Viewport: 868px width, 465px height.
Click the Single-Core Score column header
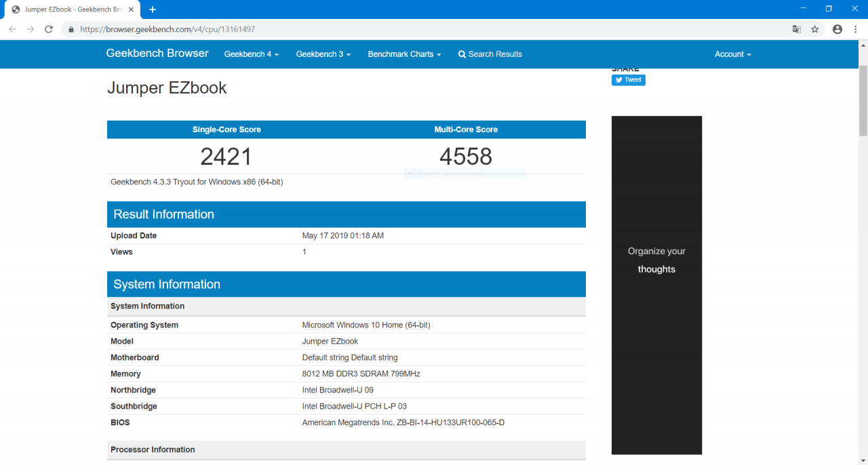pyautogui.click(x=226, y=129)
